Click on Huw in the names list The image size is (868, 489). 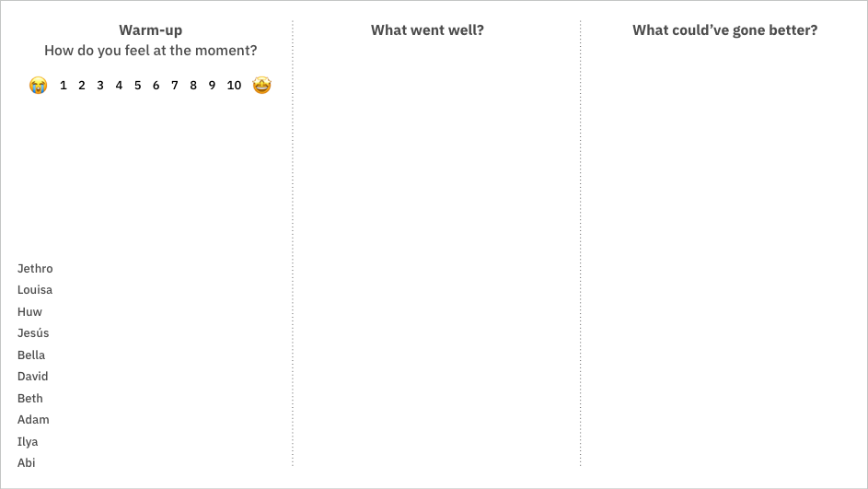29,312
